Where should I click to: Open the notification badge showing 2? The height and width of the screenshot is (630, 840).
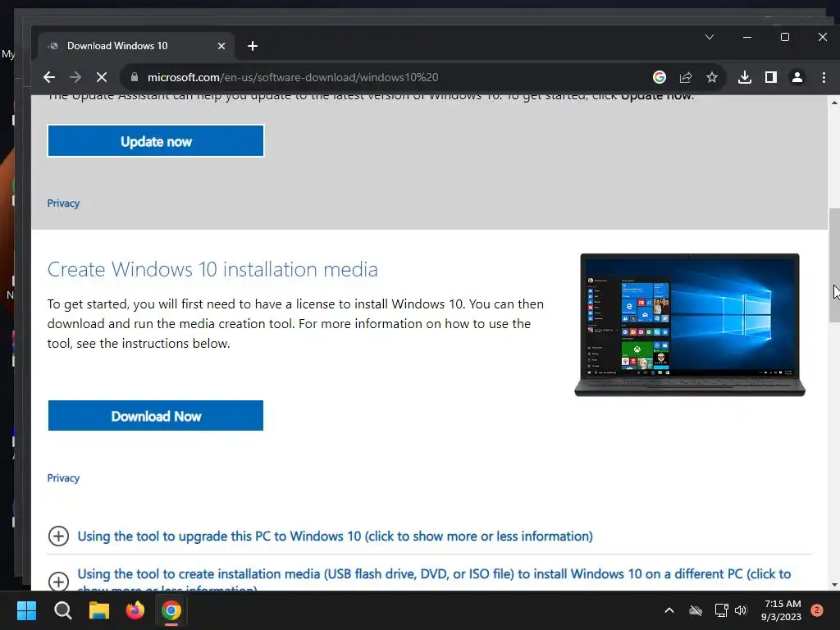817,609
